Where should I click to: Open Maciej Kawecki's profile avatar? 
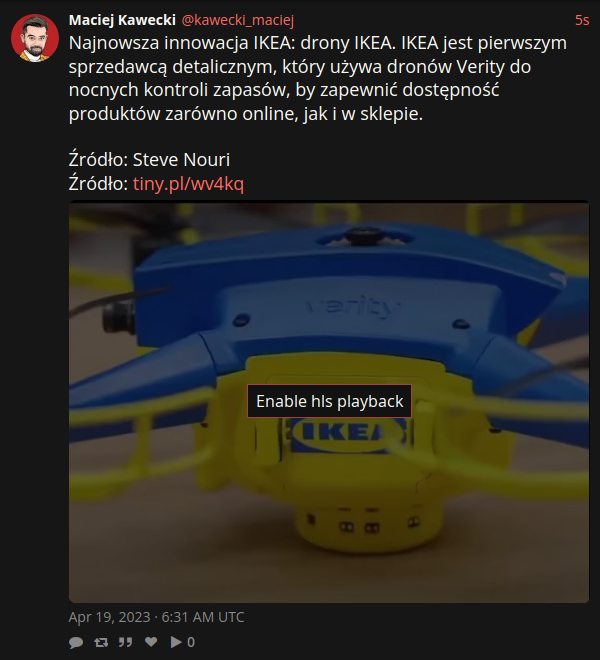(x=35, y=38)
